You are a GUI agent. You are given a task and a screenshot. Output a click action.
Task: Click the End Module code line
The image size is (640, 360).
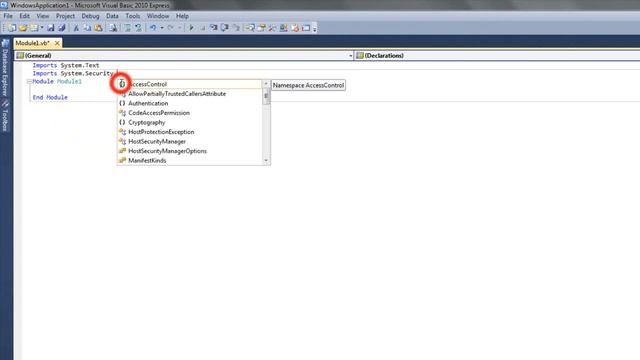tap(50, 98)
